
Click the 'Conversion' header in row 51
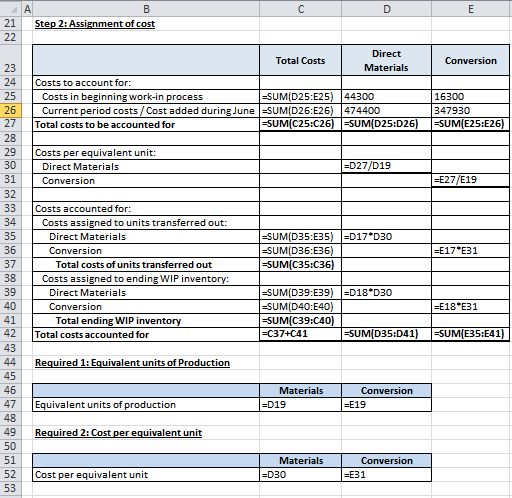click(386, 460)
